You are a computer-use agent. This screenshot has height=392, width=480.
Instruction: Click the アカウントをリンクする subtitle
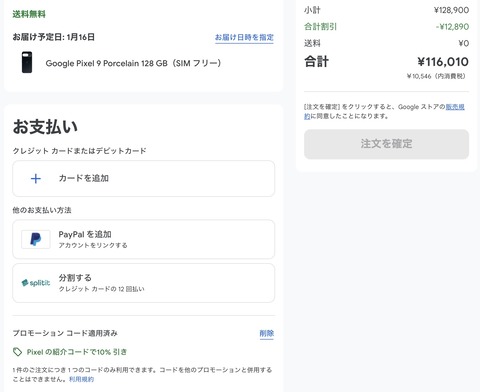pyautogui.click(x=93, y=245)
